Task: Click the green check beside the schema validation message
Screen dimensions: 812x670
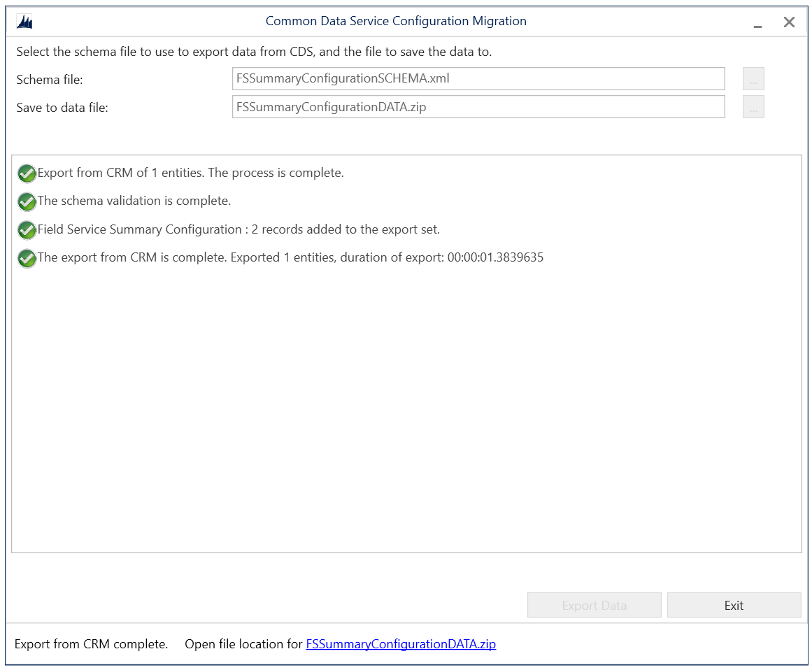Action: pyautogui.click(x=27, y=201)
